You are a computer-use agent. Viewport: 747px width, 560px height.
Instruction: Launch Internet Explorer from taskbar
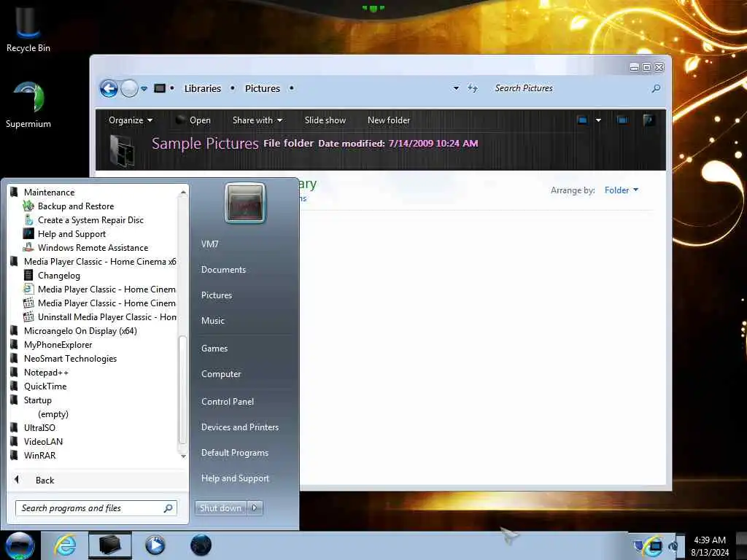point(65,545)
